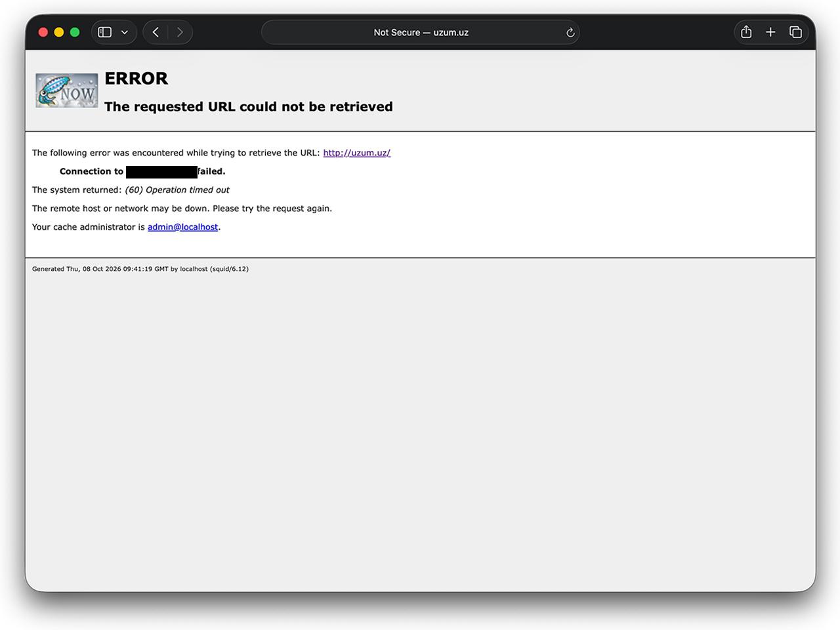
Task: Zoom the Safari window with green button
Action: tap(75, 32)
